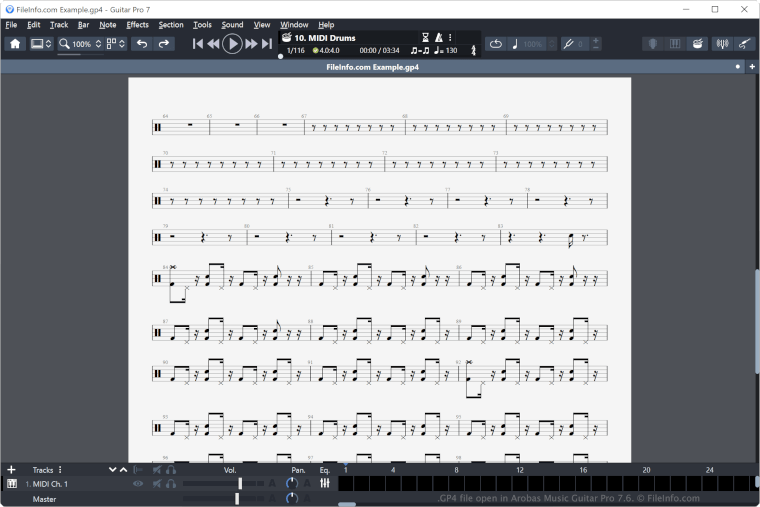Open the Tools menu

coord(202,25)
